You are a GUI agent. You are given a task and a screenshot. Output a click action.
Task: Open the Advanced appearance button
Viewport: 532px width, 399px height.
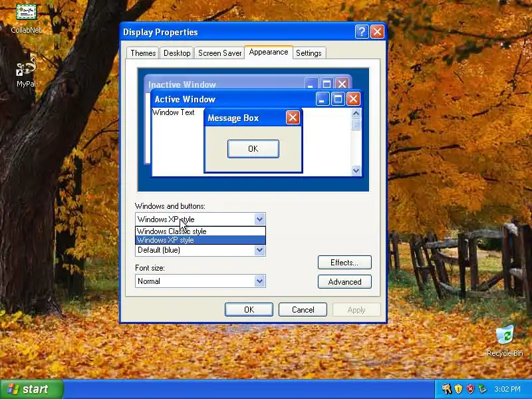tap(344, 281)
